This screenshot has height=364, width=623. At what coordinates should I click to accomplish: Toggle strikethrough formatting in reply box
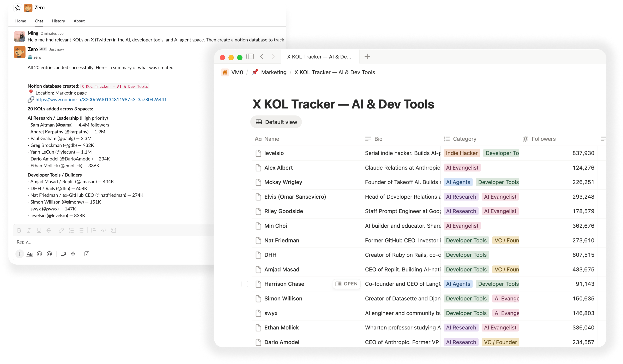(49, 230)
